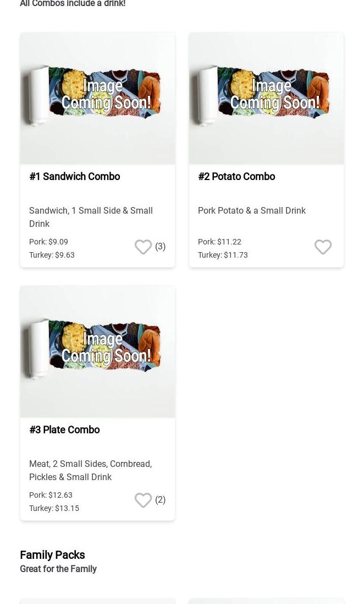This screenshot has height=604, width=364.
Task: Click the Family Packs section heading
Action: 52,554
